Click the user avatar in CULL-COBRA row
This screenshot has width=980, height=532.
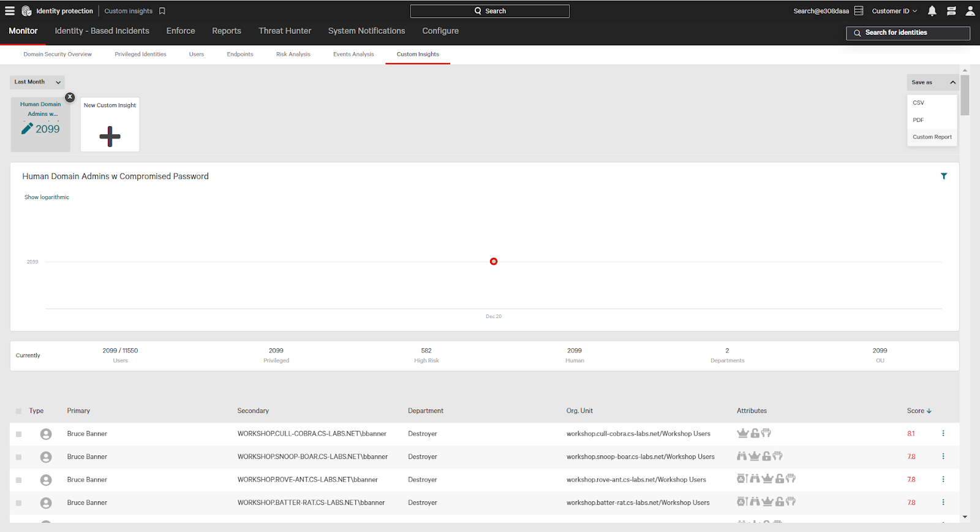coord(46,434)
